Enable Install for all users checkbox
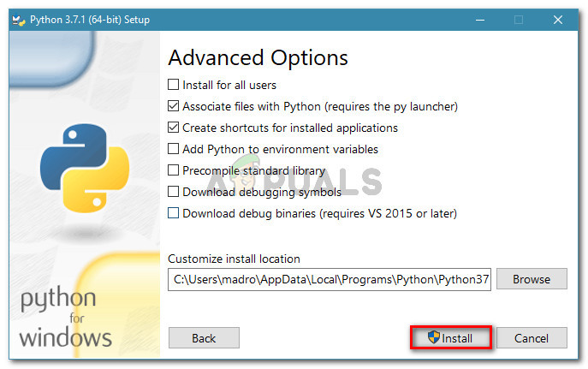 pyautogui.click(x=173, y=85)
